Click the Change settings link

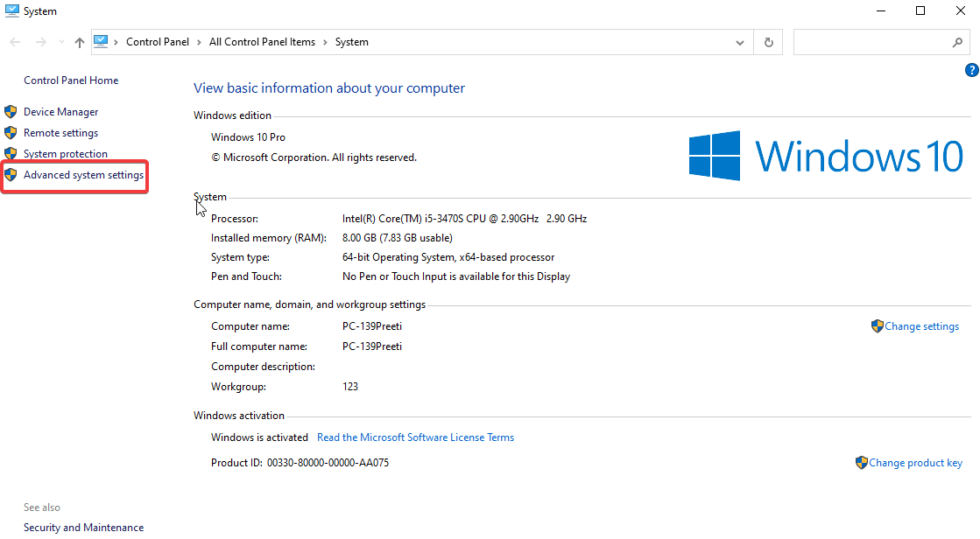[922, 326]
